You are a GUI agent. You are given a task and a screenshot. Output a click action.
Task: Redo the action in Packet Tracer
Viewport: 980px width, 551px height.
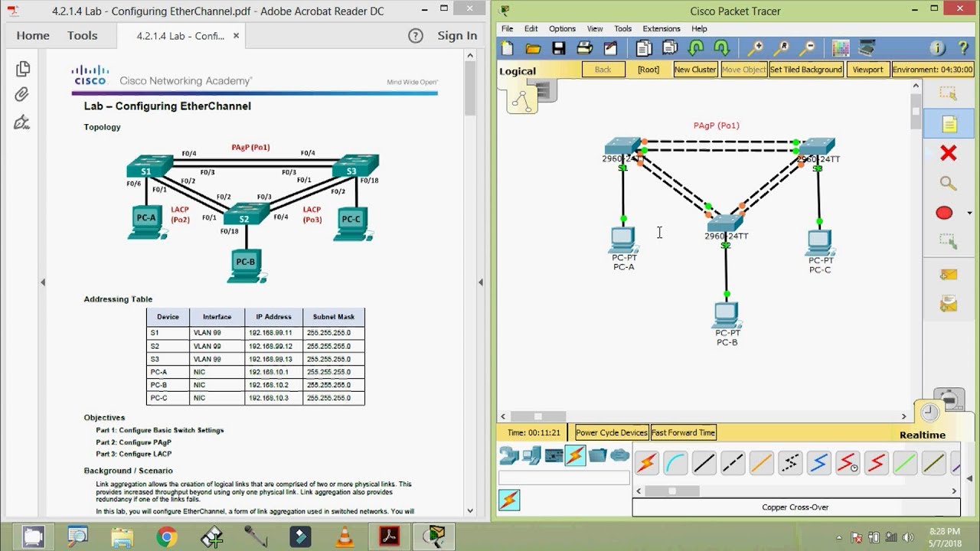pyautogui.click(x=722, y=48)
